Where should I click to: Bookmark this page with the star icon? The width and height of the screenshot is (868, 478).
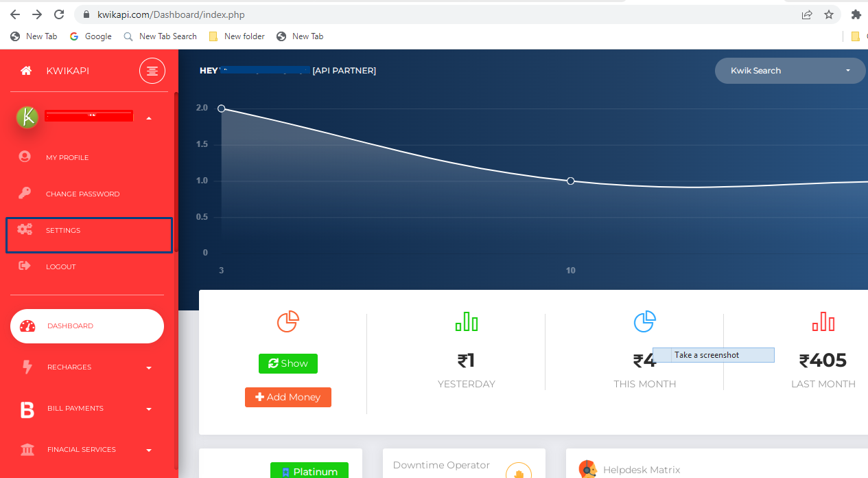tap(829, 14)
